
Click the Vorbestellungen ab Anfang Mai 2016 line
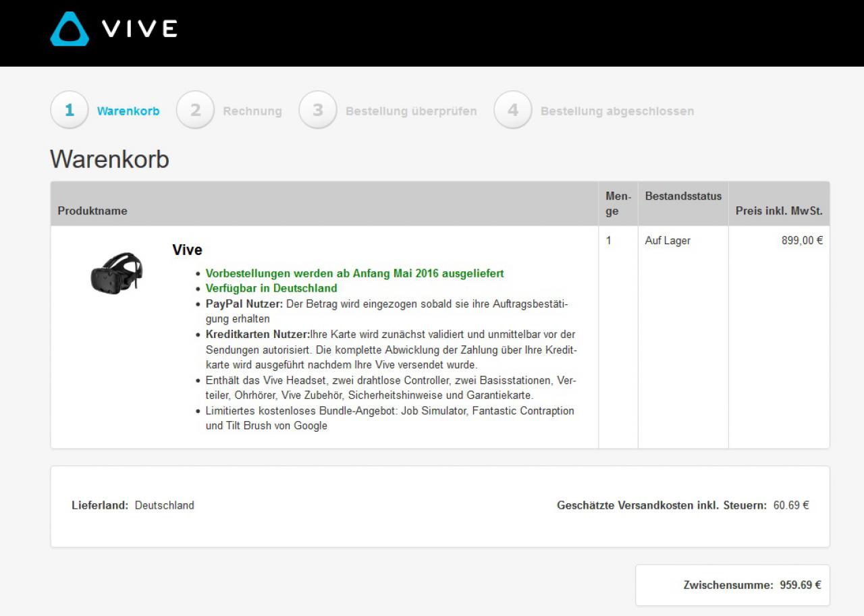354,273
